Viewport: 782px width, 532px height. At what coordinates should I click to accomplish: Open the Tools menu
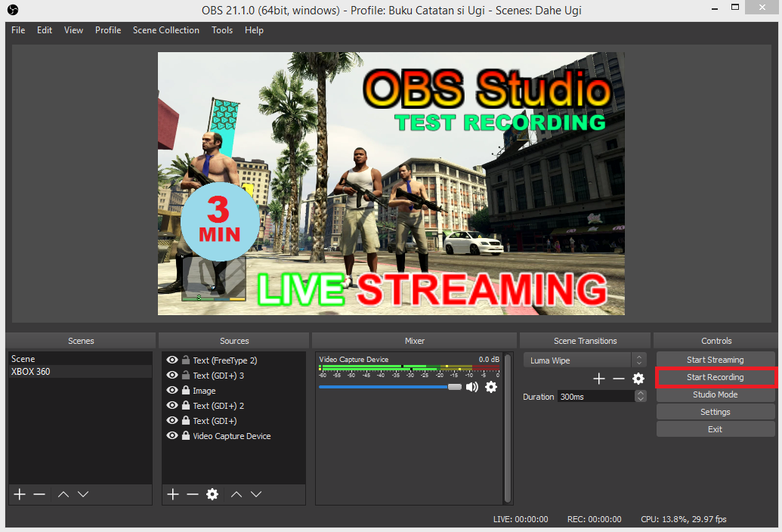pyautogui.click(x=222, y=30)
